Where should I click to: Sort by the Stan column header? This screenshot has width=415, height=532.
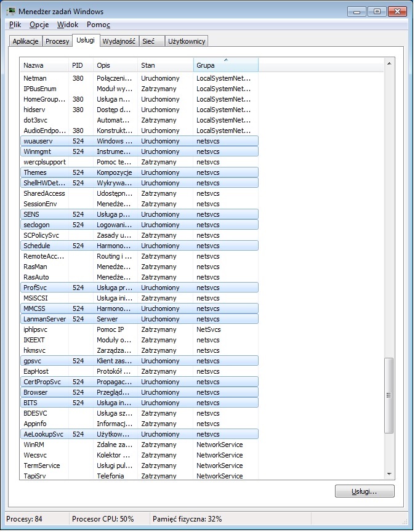click(x=165, y=65)
